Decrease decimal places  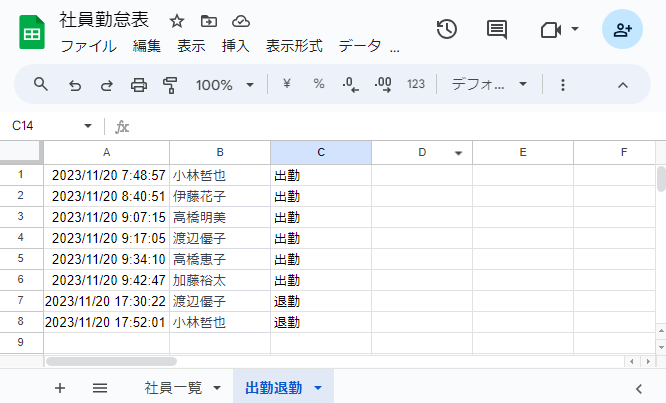click(350, 85)
